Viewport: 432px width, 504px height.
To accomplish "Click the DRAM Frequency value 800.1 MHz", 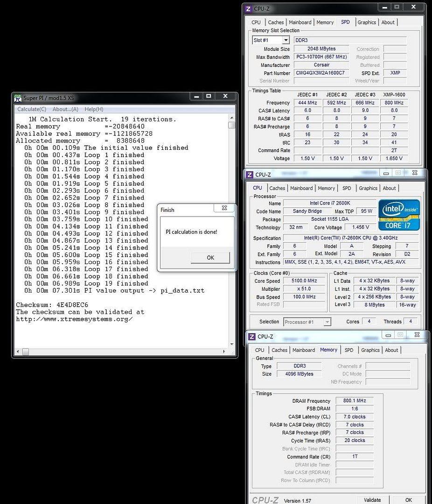I will (x=355, y=400).
